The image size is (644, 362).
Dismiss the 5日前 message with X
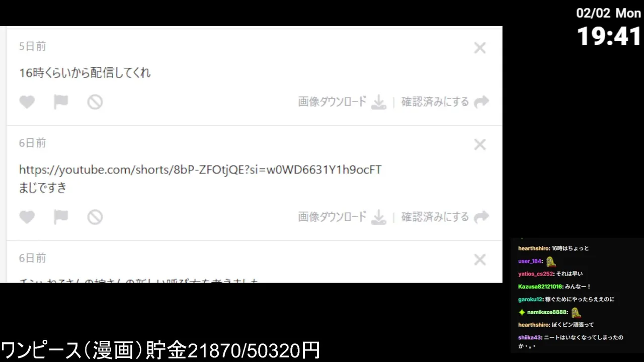click(480, 48)
